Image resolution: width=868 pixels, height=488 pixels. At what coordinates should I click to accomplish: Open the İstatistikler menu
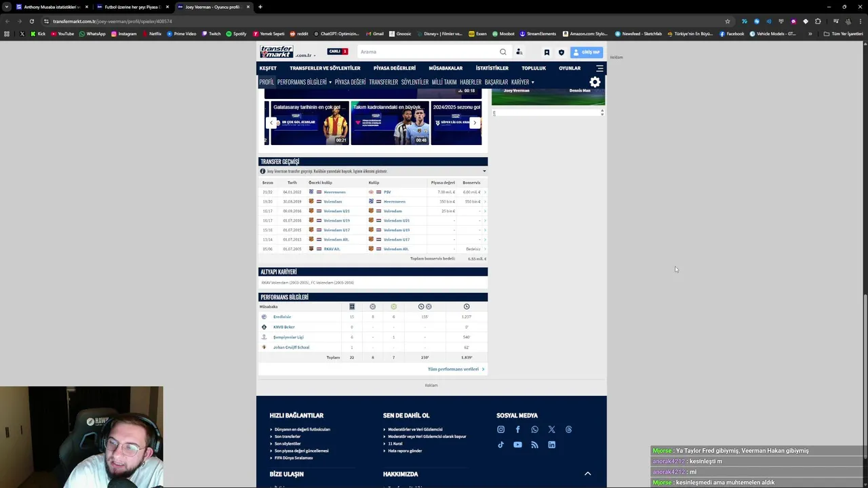pos(492,68)
